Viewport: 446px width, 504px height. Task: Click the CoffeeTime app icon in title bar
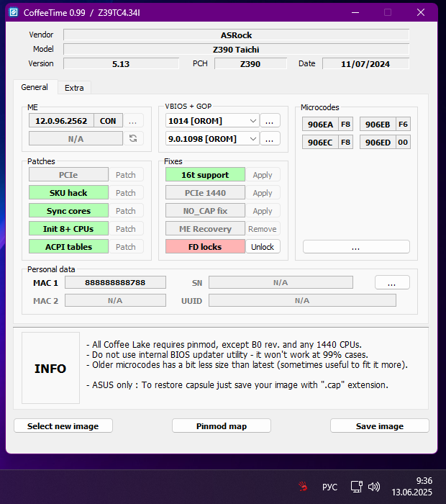pyautogui.click(x=14, y=12)
